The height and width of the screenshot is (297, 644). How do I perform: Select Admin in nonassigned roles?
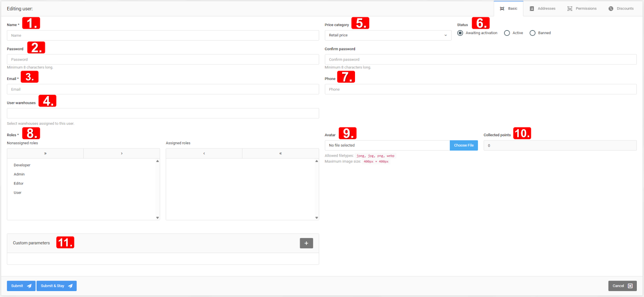coord(19,174)
